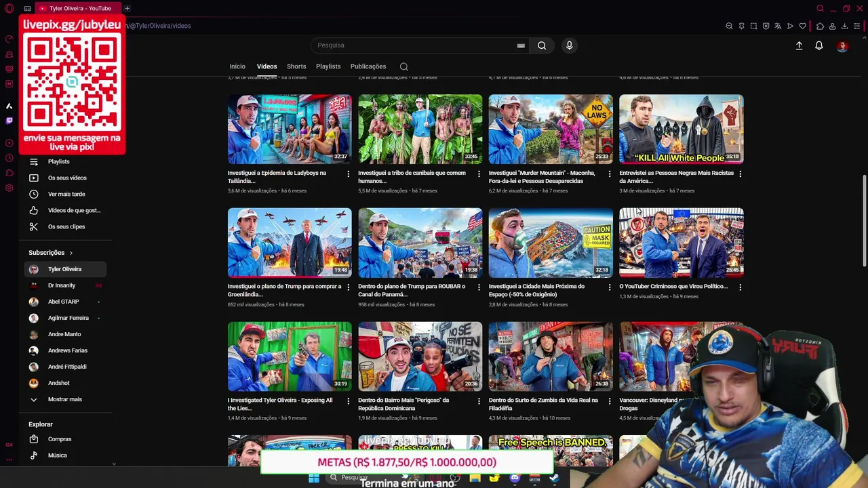
Task: Open Vídeos de que gostou
Action: click(x=65, y=210)
